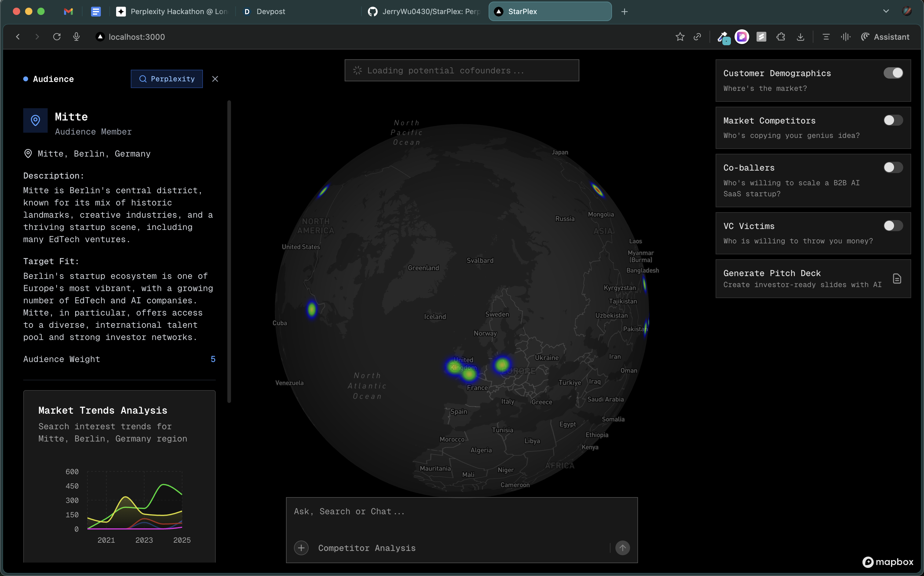Image resolution: width=924 pixels, height=576 pixels.
Task: Click the bookmark star icon
Action: point(680,37)
